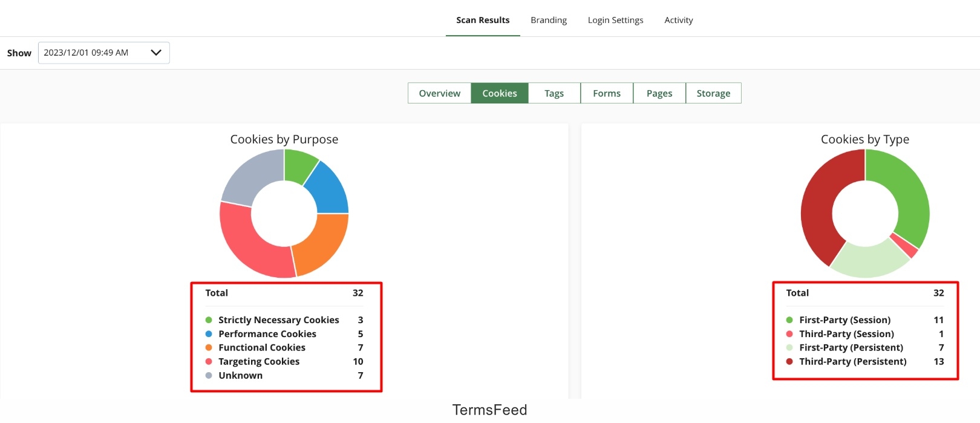Click the Total label under Cookies by Purpose

[217, 293]
